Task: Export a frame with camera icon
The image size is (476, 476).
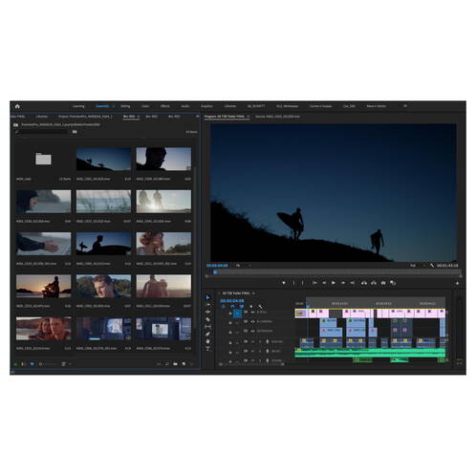Action: [x=383, y=283]
